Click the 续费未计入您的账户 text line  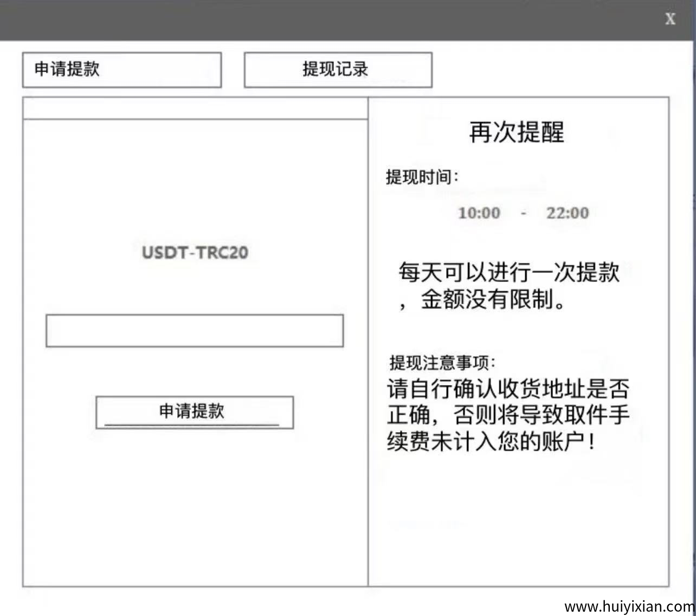(491, 441)
